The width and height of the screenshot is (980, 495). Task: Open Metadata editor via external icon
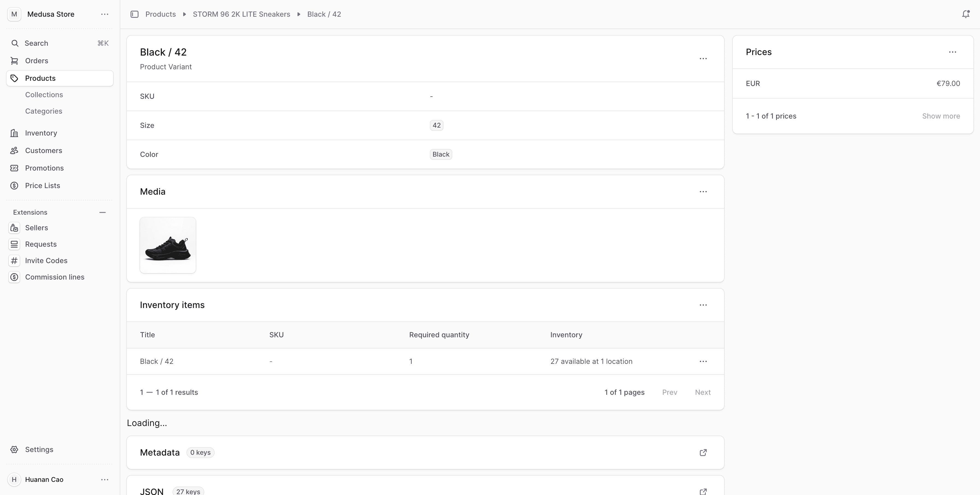point(703,452)
